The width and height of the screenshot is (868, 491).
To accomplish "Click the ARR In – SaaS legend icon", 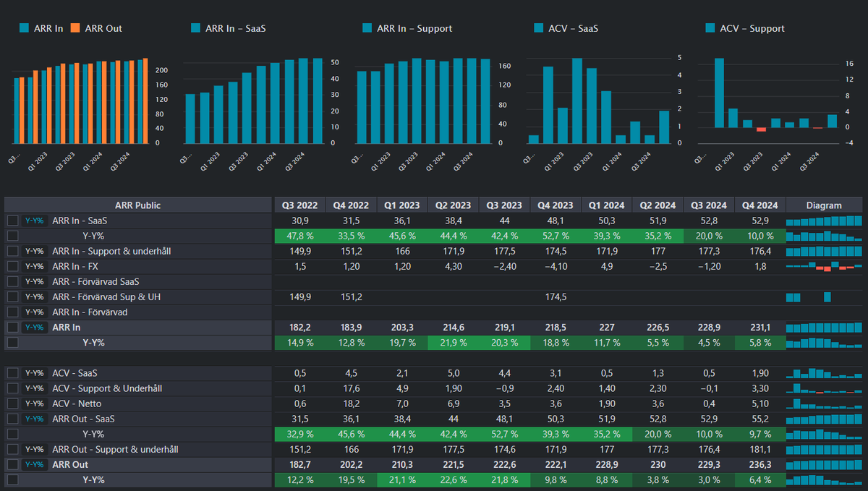I will (195, 27).
